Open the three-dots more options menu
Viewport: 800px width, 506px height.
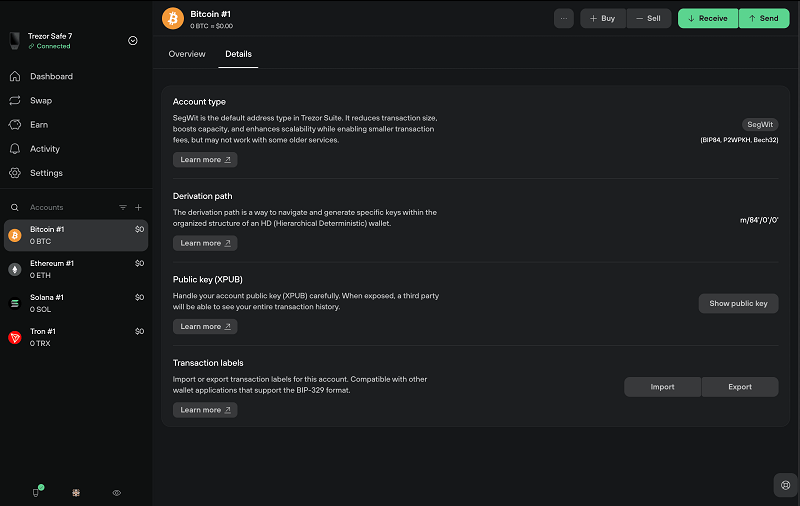[564, 18]
